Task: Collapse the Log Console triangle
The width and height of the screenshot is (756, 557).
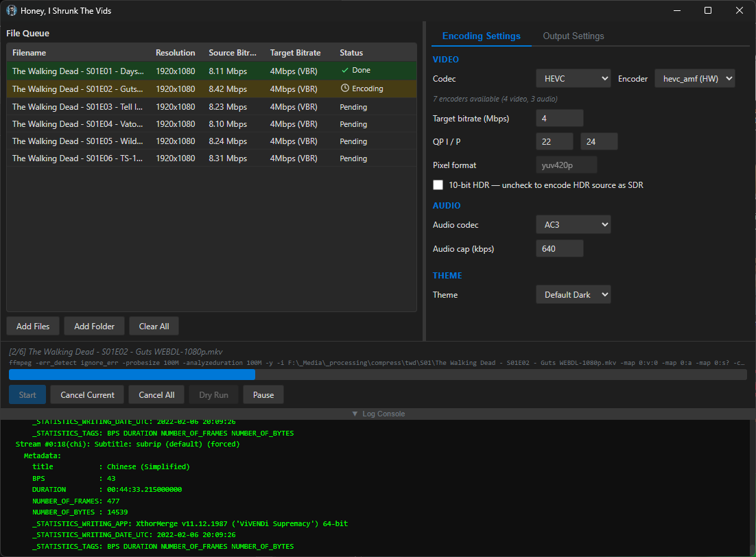Action: point(355,414)
